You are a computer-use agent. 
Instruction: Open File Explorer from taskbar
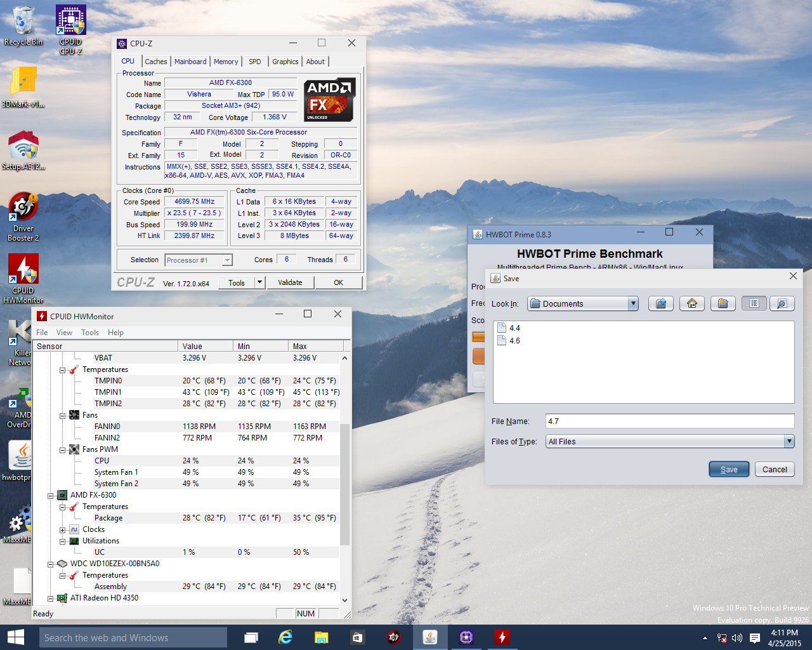click(x=322, y=637)
